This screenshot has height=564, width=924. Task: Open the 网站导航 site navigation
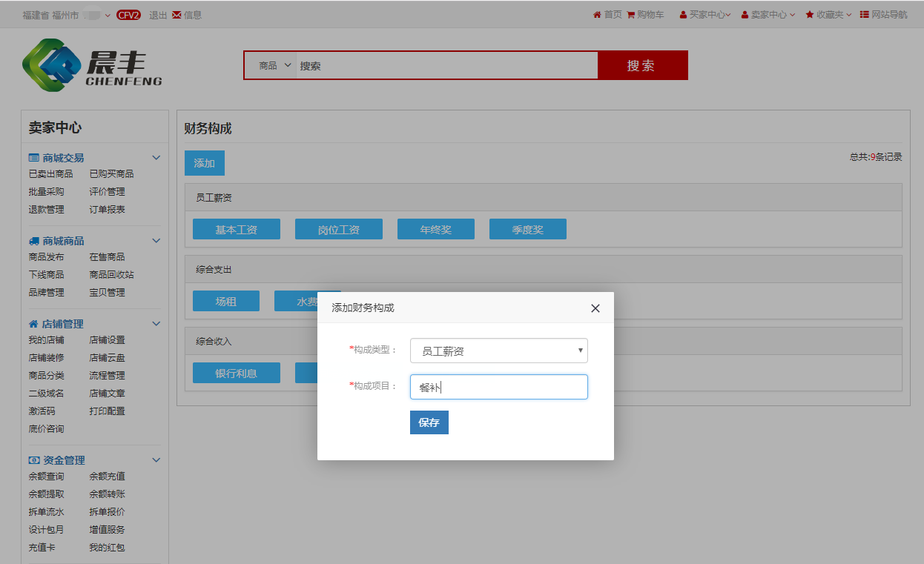(x=883, y=15)
